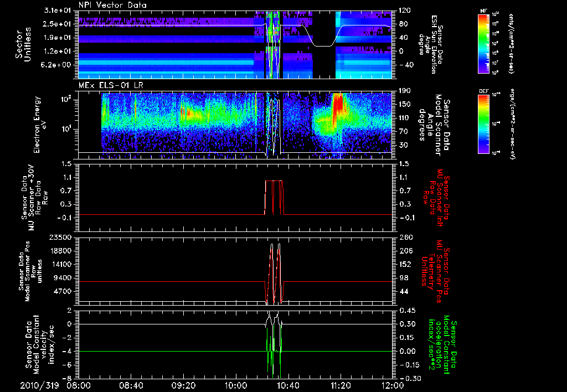Click the ESH Sun Elevation Angle label
This screenshot has height=392, width=567.
[433, 44]
